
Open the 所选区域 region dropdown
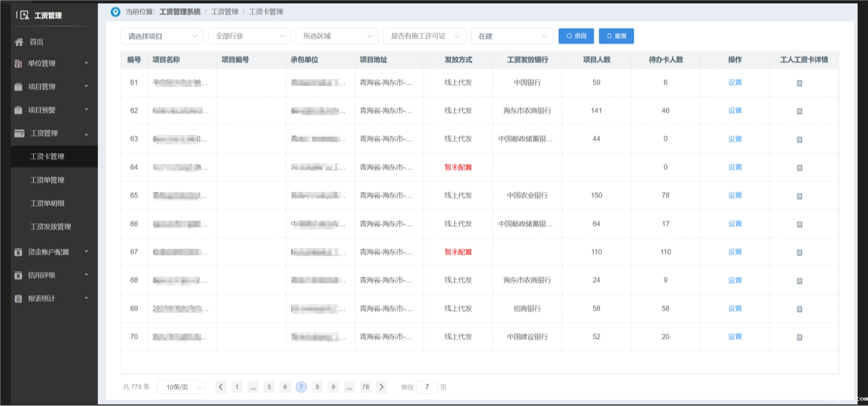click(x=337, y=36)
